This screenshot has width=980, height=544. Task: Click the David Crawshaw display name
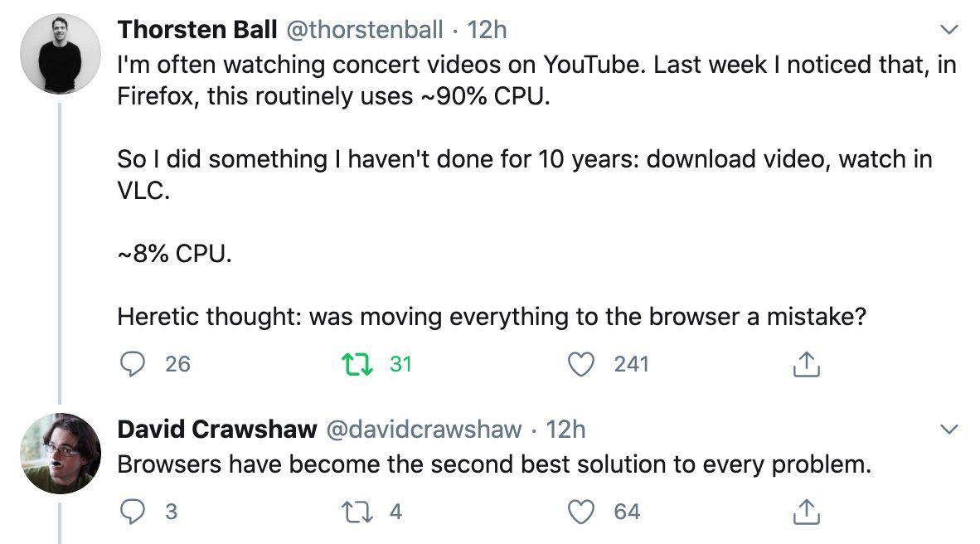point(217,429)
